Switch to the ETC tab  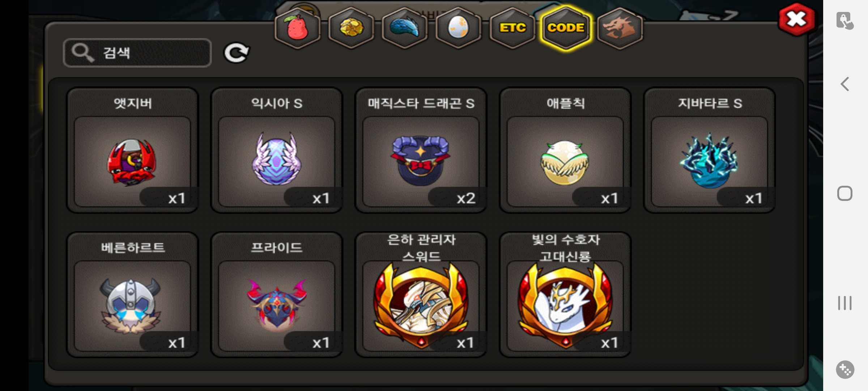(512, 28)
